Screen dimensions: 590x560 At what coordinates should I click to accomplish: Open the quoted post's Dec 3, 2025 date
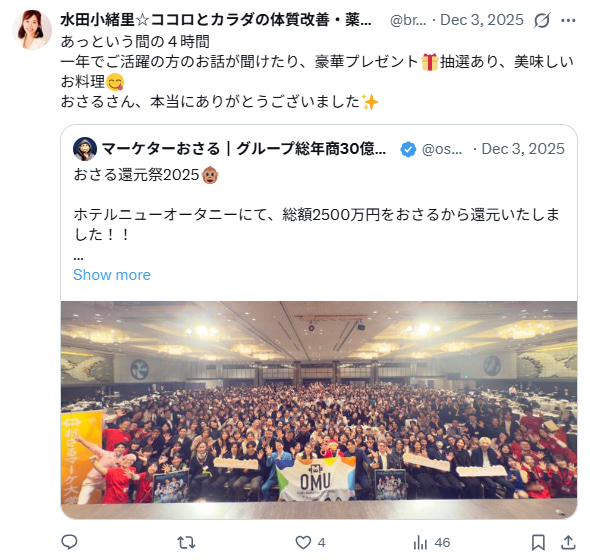click(523, 149)
